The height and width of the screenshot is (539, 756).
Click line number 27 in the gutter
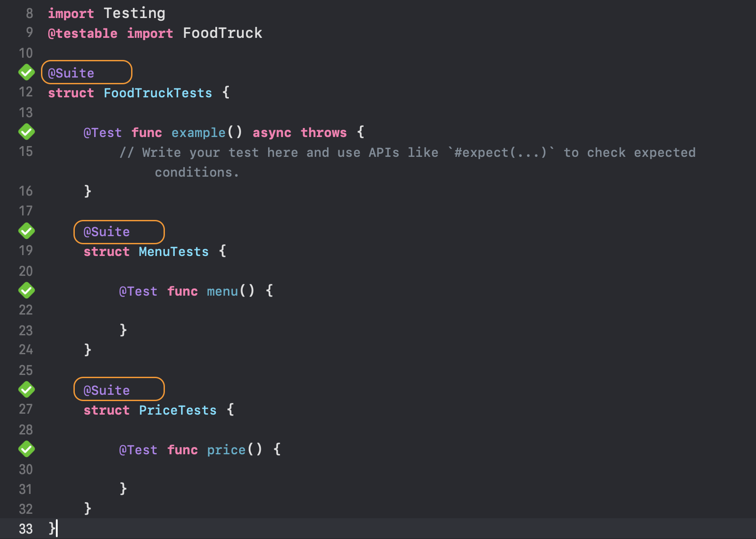coord(26,410)
